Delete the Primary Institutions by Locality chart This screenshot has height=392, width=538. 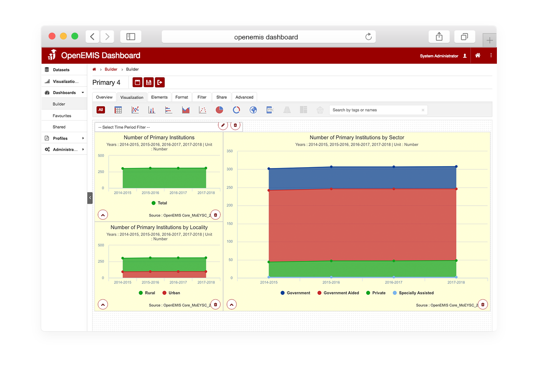point(215,304)
